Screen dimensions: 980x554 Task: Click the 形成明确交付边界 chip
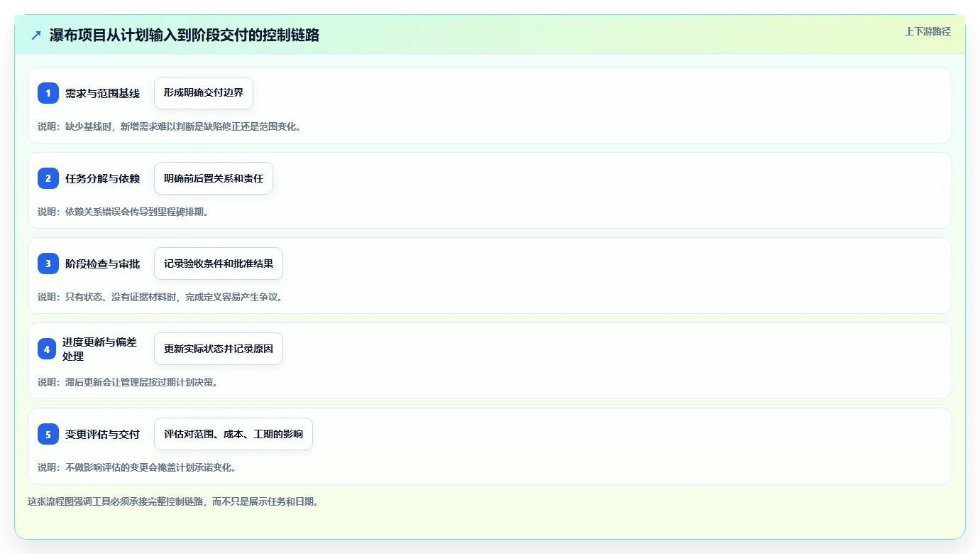pyautogui.click(x=204, y=93)
